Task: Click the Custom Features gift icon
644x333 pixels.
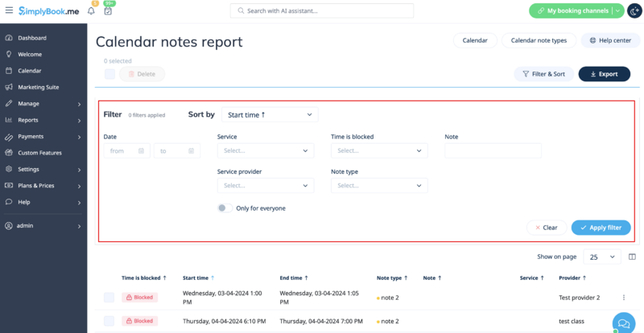Action: (x=9, y=153)
